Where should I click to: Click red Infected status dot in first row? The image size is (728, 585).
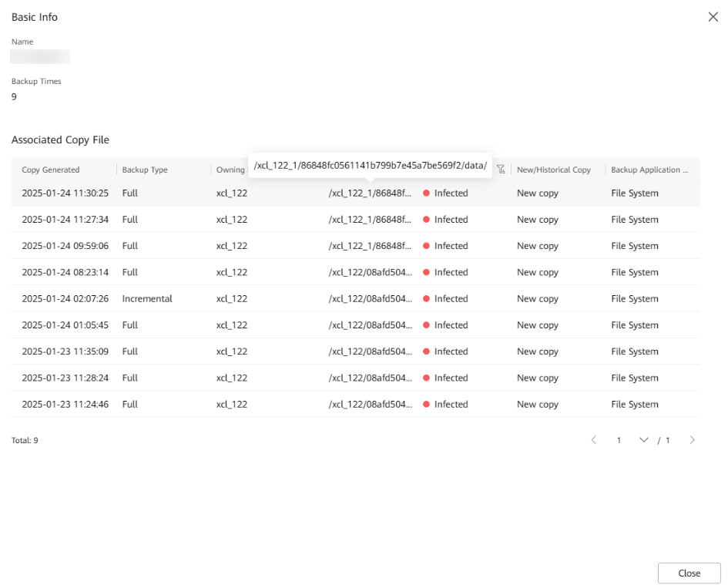tap(426, 193)
